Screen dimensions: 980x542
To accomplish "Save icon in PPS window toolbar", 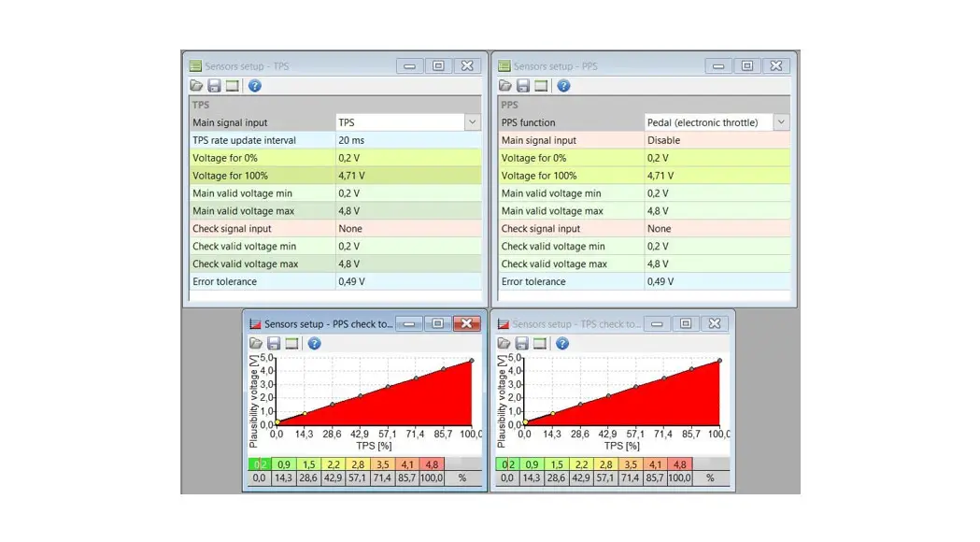I will tap(523, 86).
